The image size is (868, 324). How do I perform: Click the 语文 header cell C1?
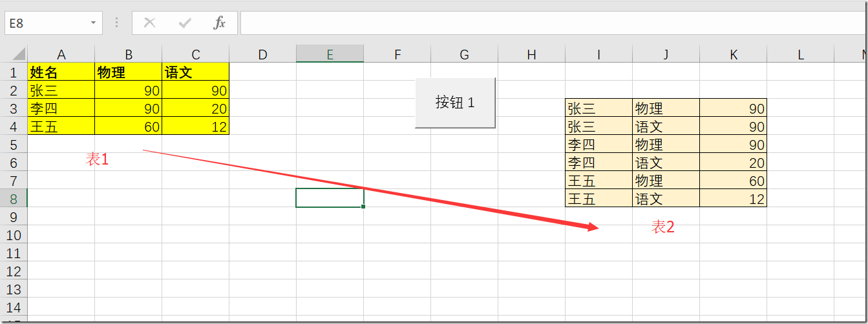click(196, 72)
